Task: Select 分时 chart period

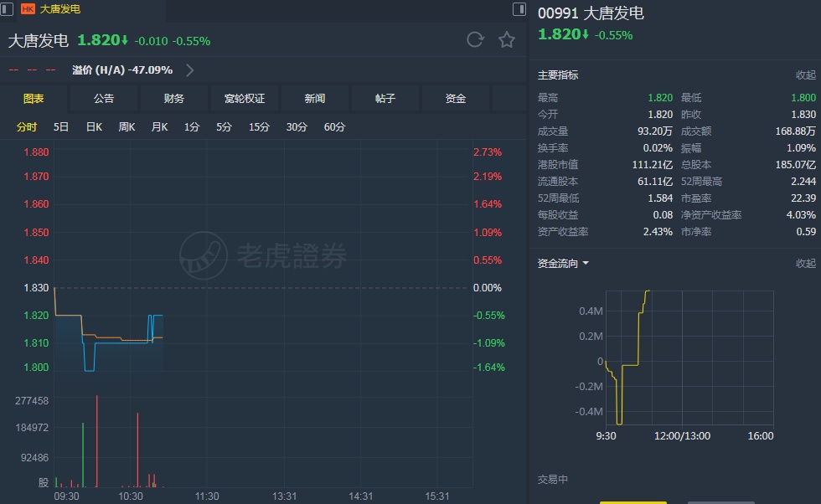Action: click(x=27, y=126)
